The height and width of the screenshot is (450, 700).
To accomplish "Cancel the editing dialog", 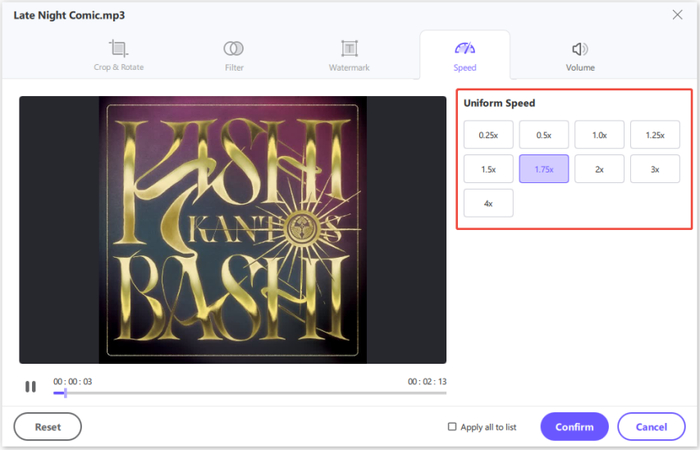I will [651, 427].
